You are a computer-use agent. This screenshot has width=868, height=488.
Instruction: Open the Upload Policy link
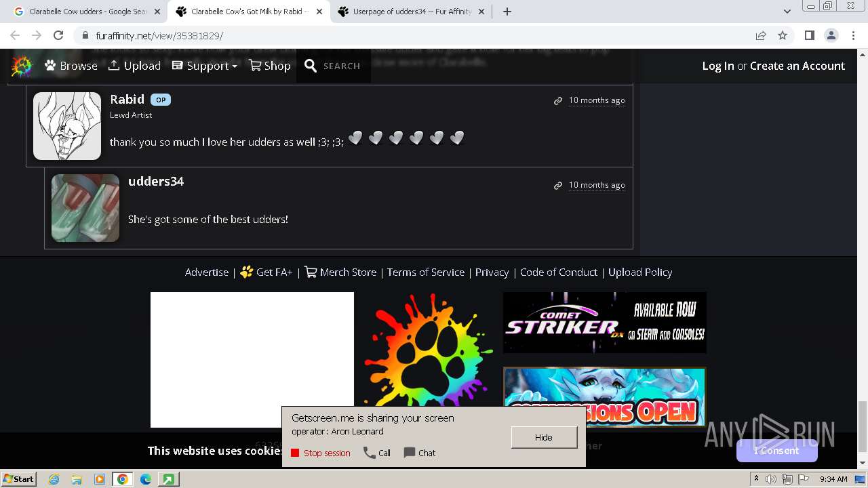coord(640,272)
